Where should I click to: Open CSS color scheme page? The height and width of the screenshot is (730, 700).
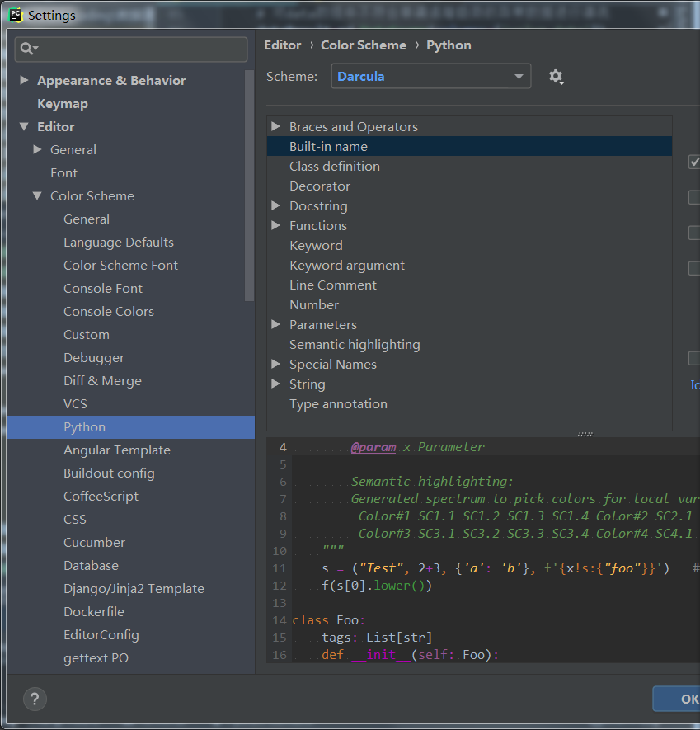[75, 519]
